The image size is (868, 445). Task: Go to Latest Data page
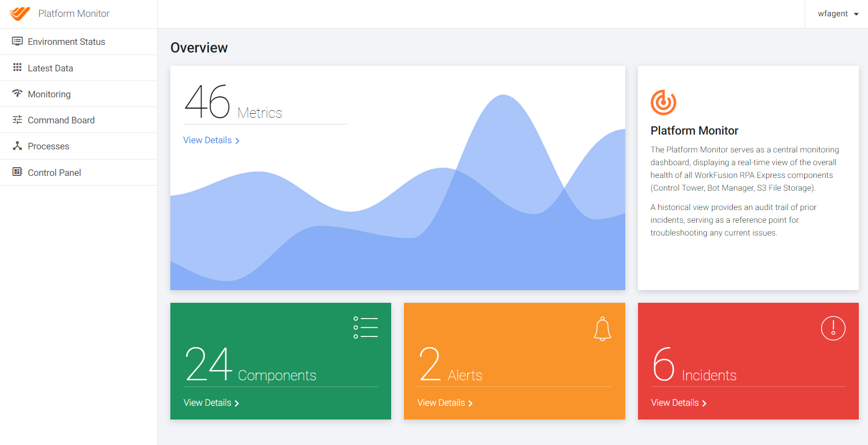coord(79,68)
